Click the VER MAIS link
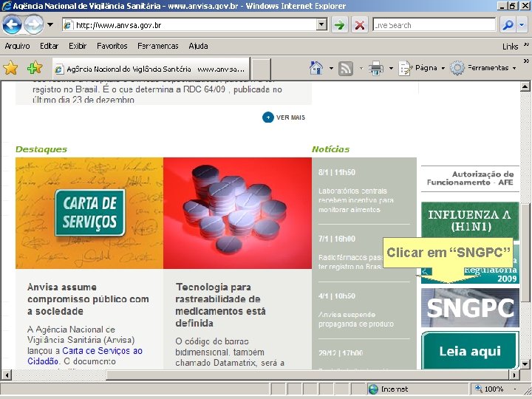Image resolution: width=532 pixels, height=399 pixels. point(290,117)
